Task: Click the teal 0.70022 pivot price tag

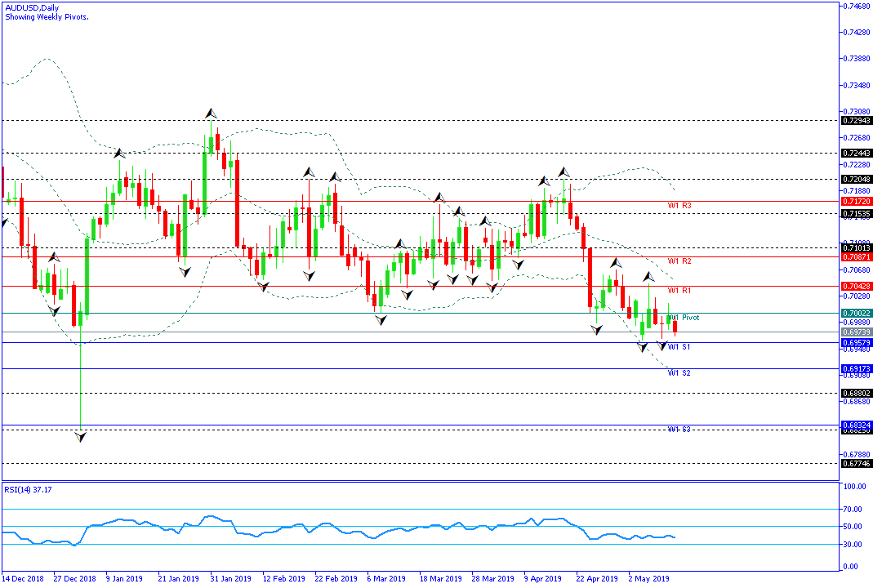Action: [x=857, y=313]
